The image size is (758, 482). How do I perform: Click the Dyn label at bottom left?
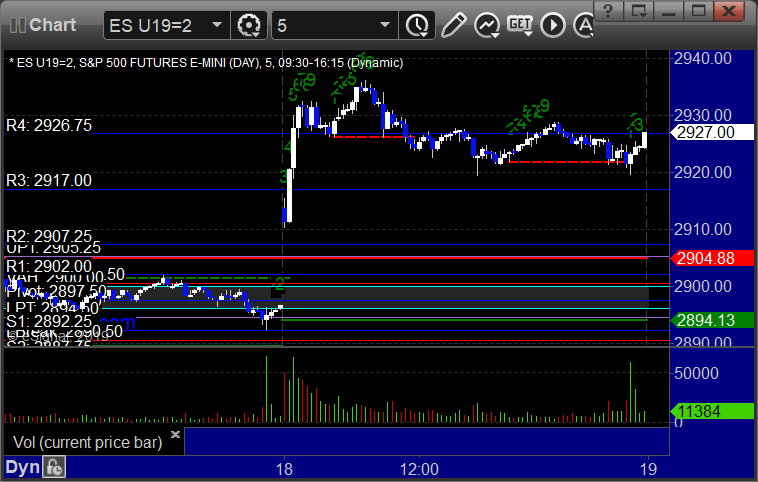pyautogui.click(x=22, y=467)
